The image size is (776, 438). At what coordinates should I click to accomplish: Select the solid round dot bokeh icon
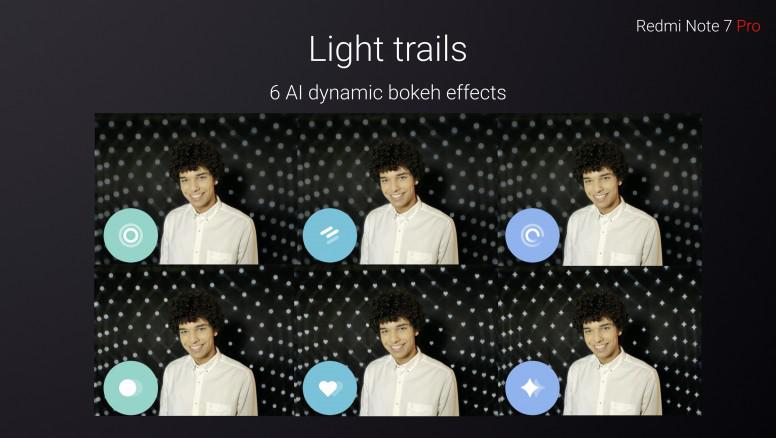pos(131,388)
